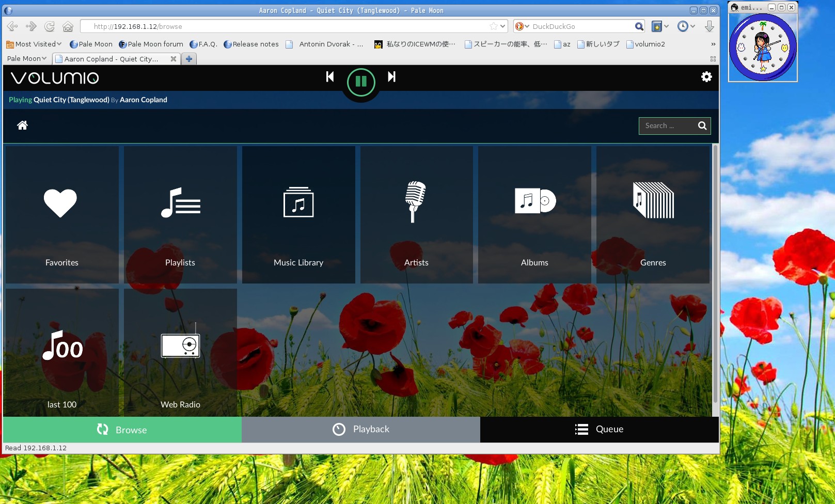Go back to the previous track
The image size is (835, 504).
point(330,77)
